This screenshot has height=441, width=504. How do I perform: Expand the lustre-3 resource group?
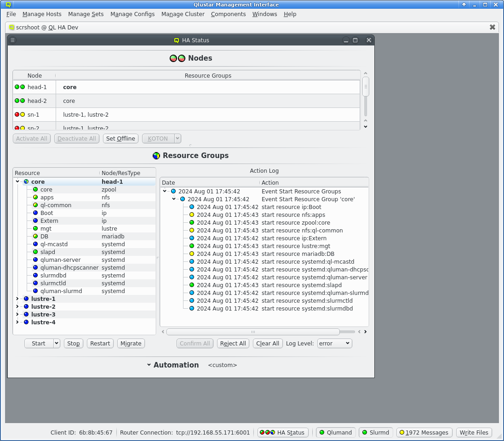pyautogui.click(x=17, y=314)
